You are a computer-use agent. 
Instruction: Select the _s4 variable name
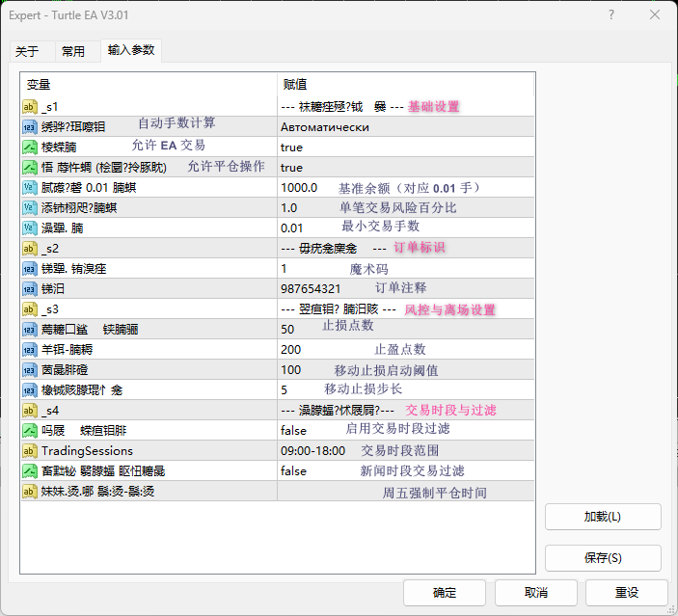[x=50, y=411]
